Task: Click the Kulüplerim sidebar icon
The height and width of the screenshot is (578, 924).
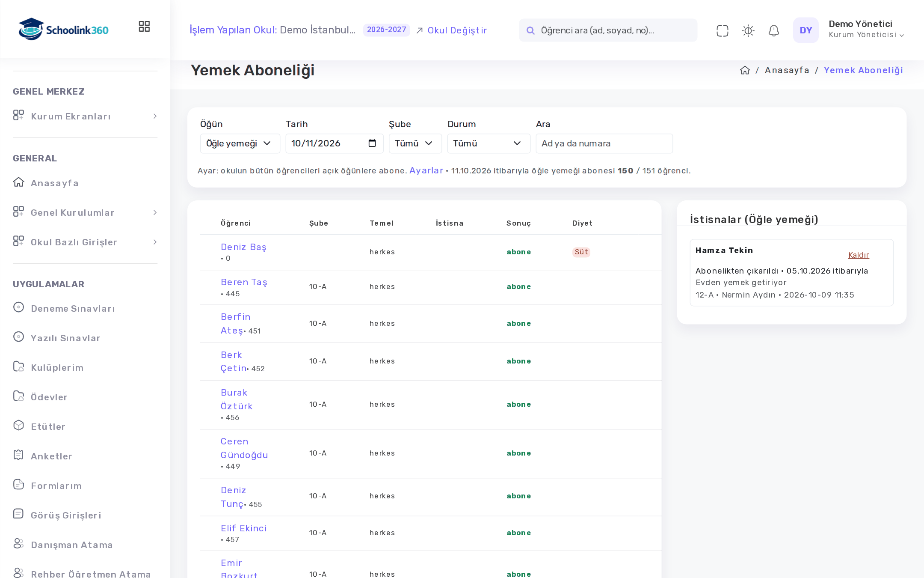Action: (18, 366)
